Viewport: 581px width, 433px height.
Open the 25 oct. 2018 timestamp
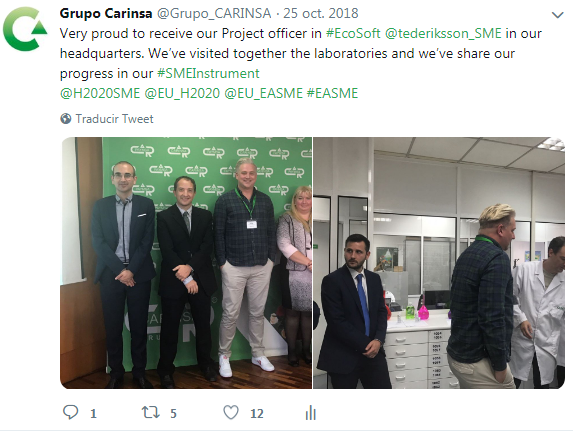click(321, 13)
